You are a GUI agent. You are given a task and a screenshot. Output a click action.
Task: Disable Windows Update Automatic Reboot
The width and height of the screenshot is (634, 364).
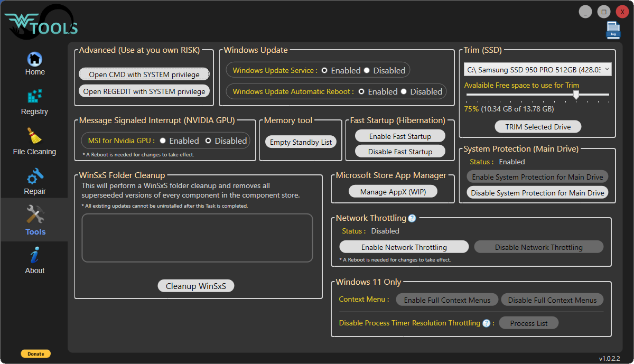point(404,91)
